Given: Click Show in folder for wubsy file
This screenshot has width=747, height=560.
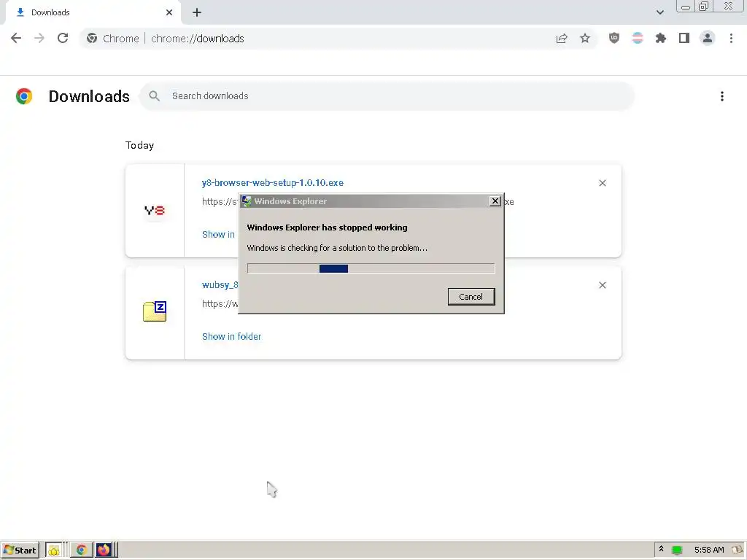Looking at the screenshot, I should coord(231,337).
